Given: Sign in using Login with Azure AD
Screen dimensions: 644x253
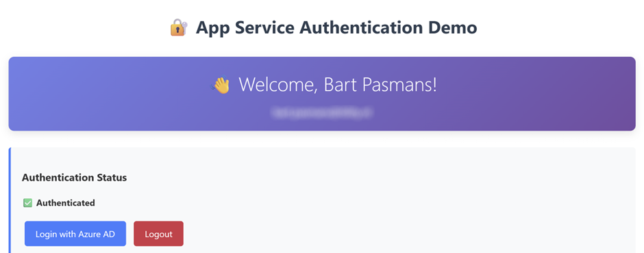Looking at the screenshot, I should pyautogui.click(x=75, y=234).
